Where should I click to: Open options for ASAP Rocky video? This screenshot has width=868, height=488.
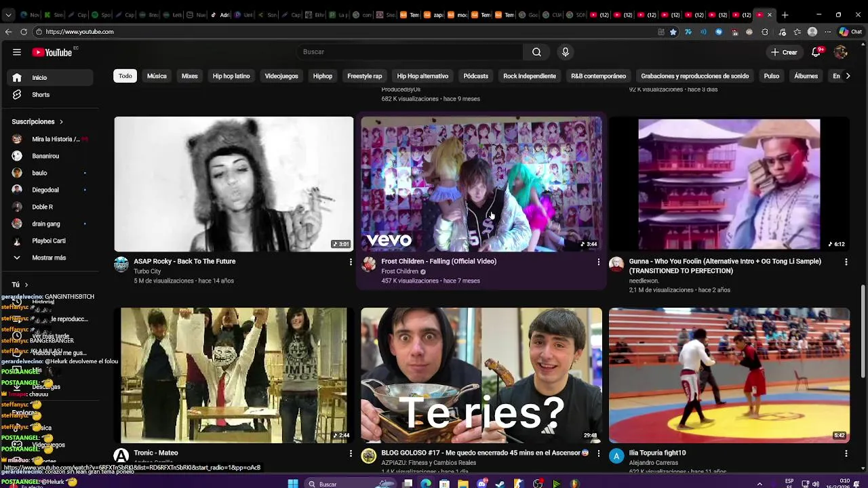(351, 262)
